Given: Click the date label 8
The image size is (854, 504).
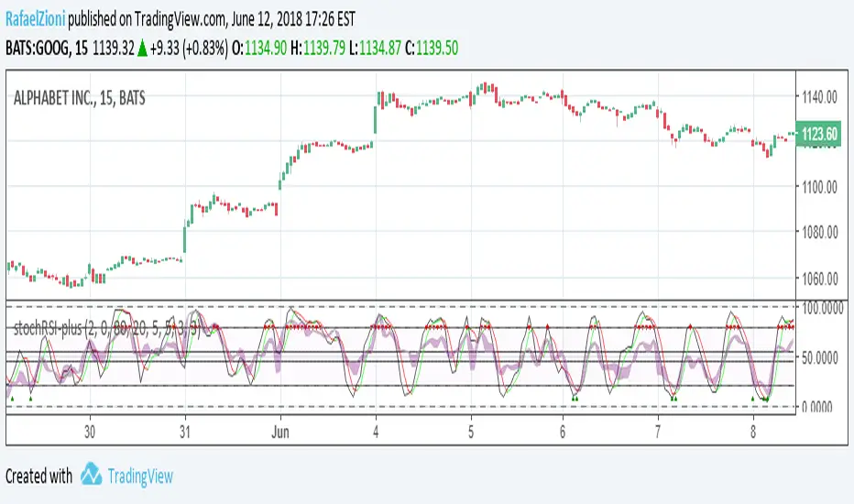Looking at the screenshot, I should tap(753, 433).
